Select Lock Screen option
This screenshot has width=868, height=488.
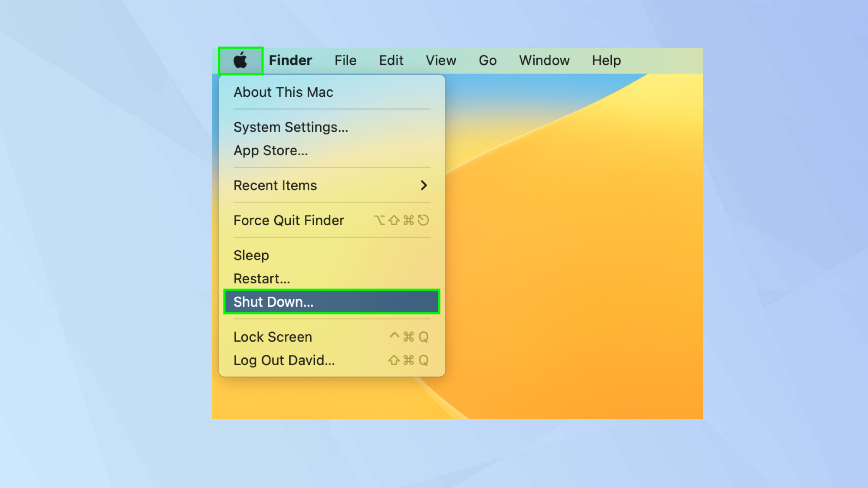(x=273, y=337)
